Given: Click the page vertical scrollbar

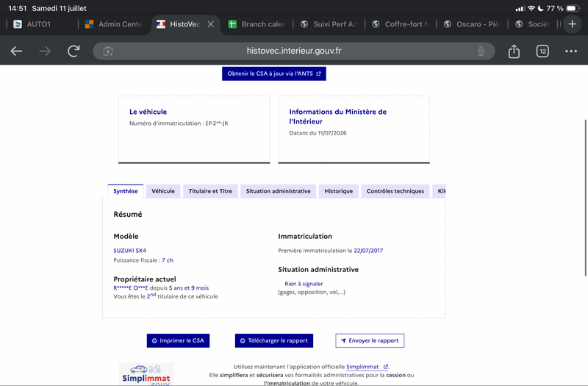Looking at the screenshot, I should pyautogui.click(x=585, y=198).
